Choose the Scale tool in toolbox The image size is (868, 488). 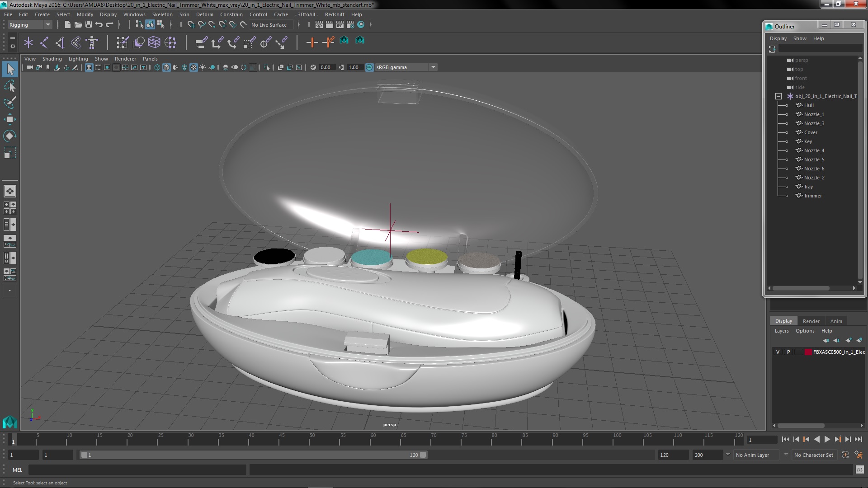(x=10, y=153)
